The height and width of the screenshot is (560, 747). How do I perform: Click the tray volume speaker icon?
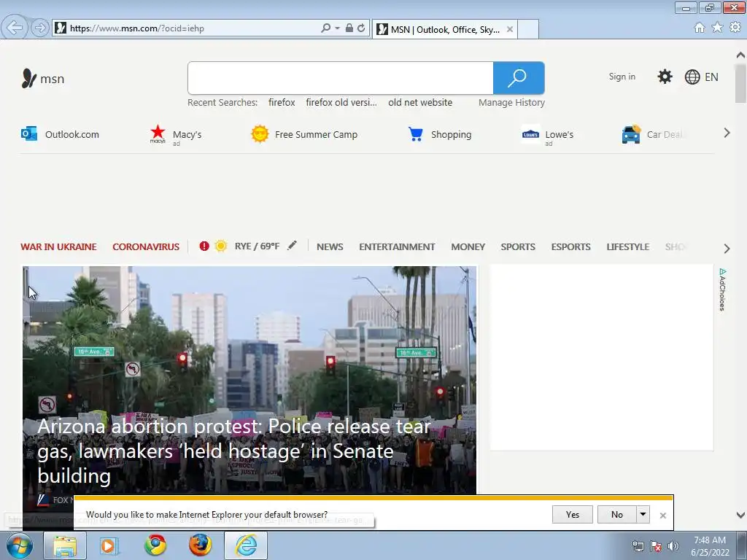[x=673, y=546]
